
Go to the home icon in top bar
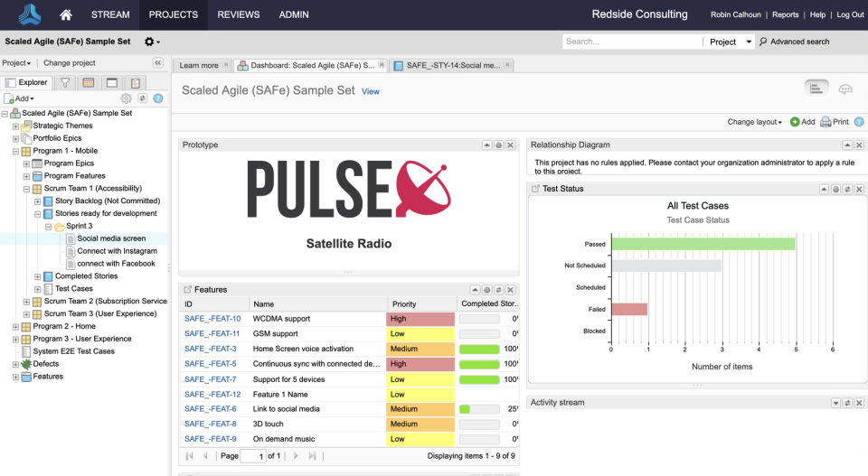65,15
